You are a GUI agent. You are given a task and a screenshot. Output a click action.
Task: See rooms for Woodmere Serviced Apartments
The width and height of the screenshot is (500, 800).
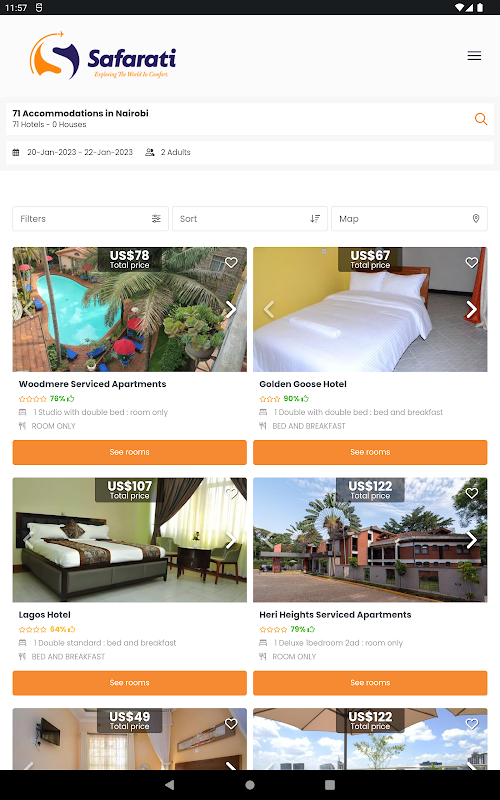pos(130,452)
